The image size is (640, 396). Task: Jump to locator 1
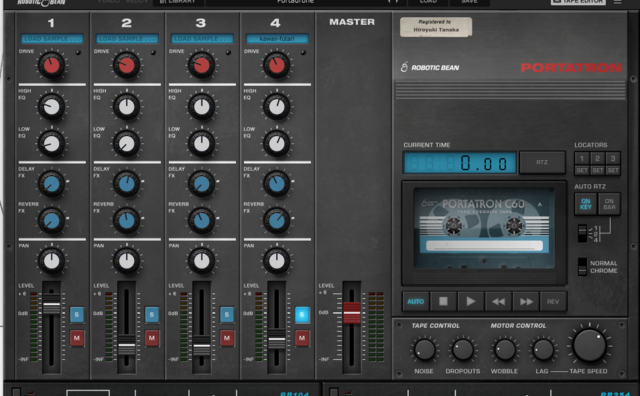582,158
